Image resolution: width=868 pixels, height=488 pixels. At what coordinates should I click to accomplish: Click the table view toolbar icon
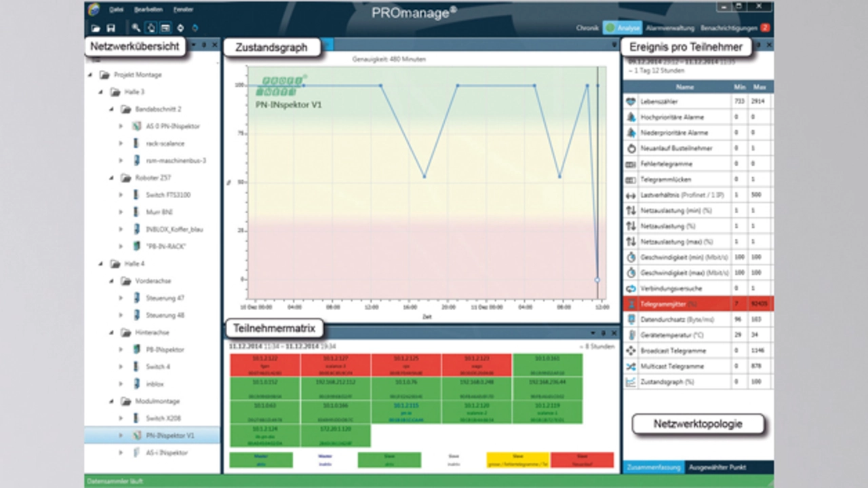[165, 28]
